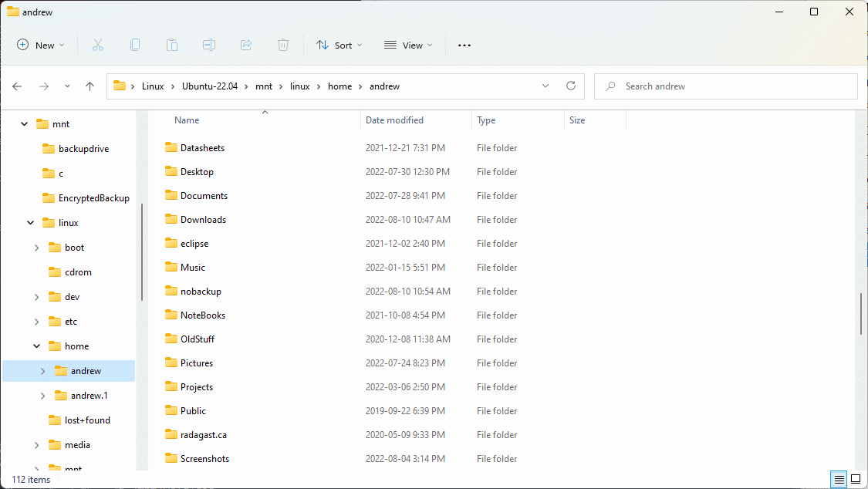The image size is (868, 489).
Task: Expand the boot folder in tree
Action: [x=37, y=248]
